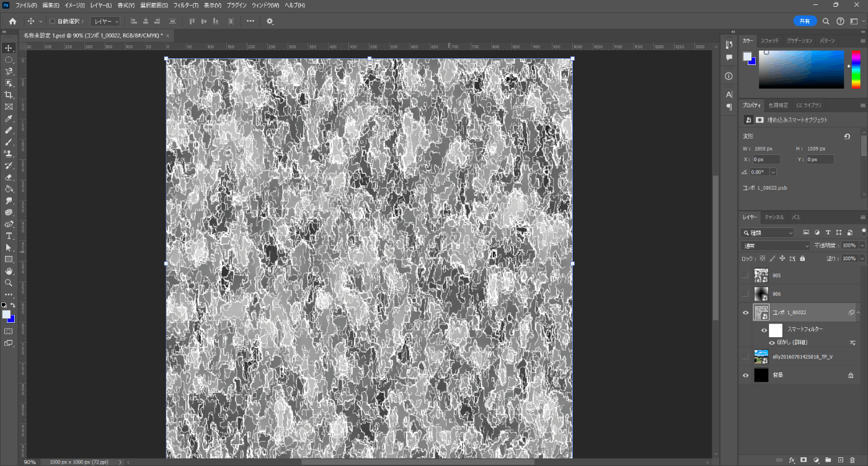Hide the 背景 layer
This screenshot has height=466, width=868.
pyautogui.click(x=745, y=376)
